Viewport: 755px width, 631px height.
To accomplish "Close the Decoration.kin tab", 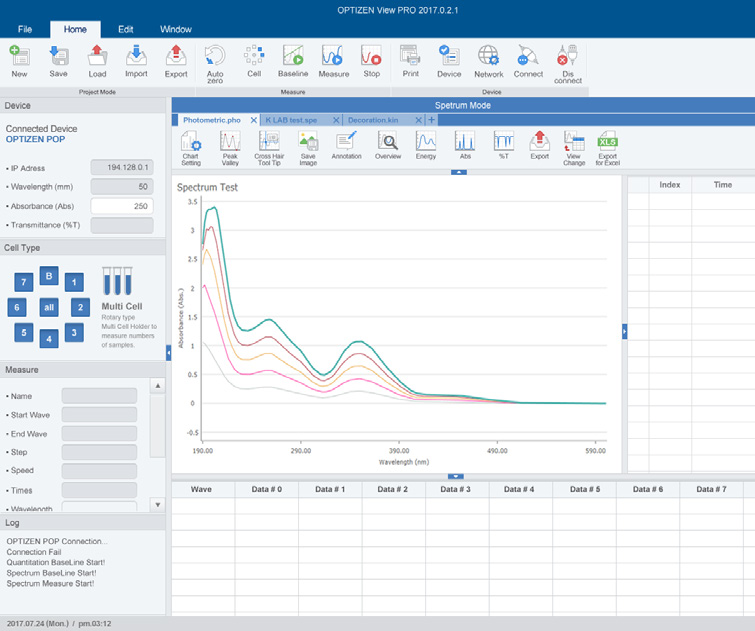I will click(420, 119).
